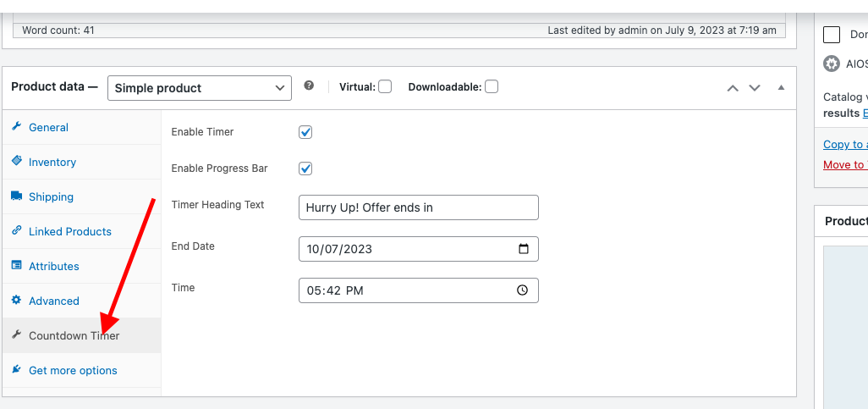The height and width of the screenshot is (409, 868).
Task: Click the Countdown Timer wrench icon
Action: [x=17, y=334]
